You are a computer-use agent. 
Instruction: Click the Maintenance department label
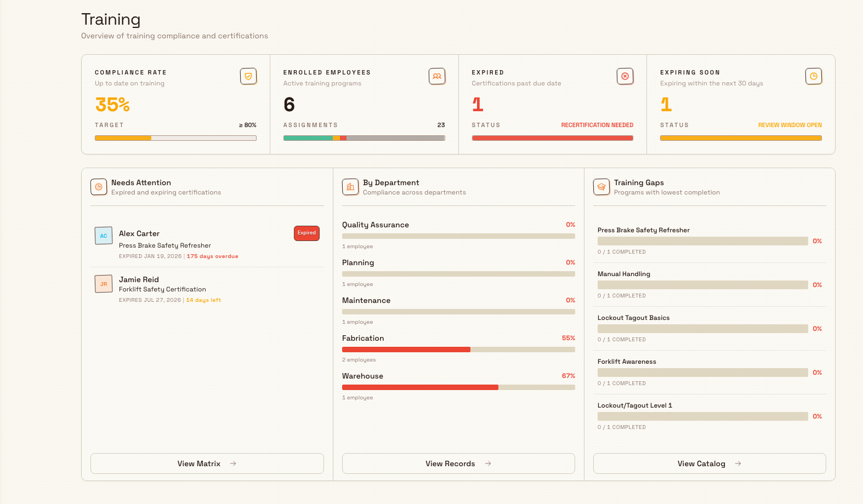point(366,300)
